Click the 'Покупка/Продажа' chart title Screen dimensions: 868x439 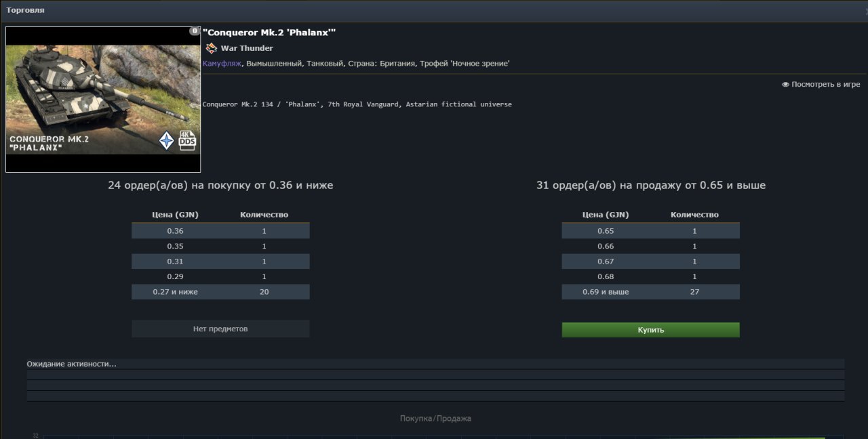click(x=435, y=419)
